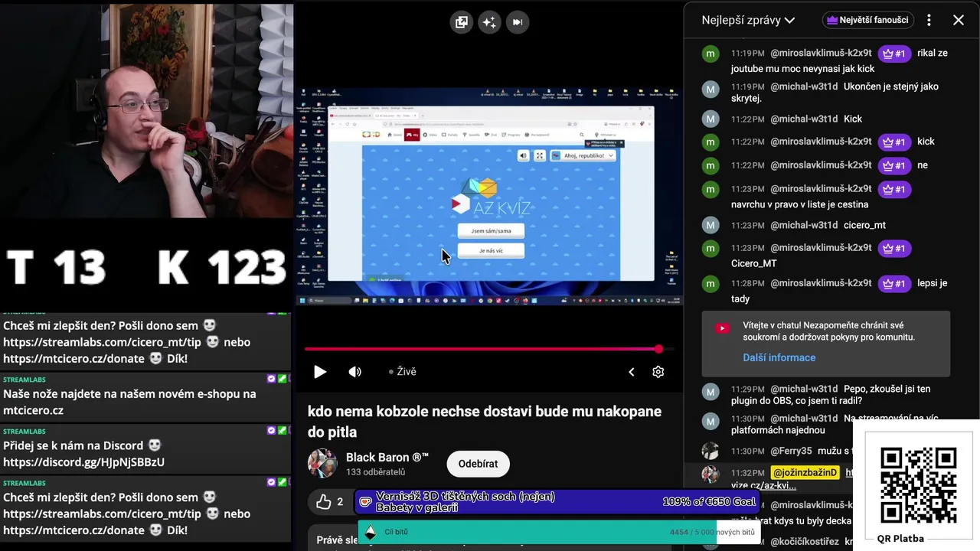Click the @Ferry35 user avatar
The height and width of the screenshot is (551, 980).
[x=710, y=452]
